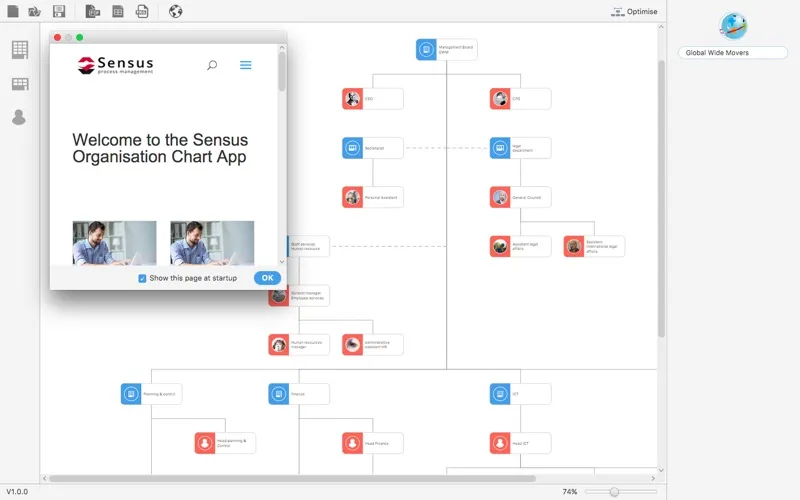Adjust the zoom slider at bottom right
The height and width of the screenshot is (500, 800).
click(x=614, y=492)
